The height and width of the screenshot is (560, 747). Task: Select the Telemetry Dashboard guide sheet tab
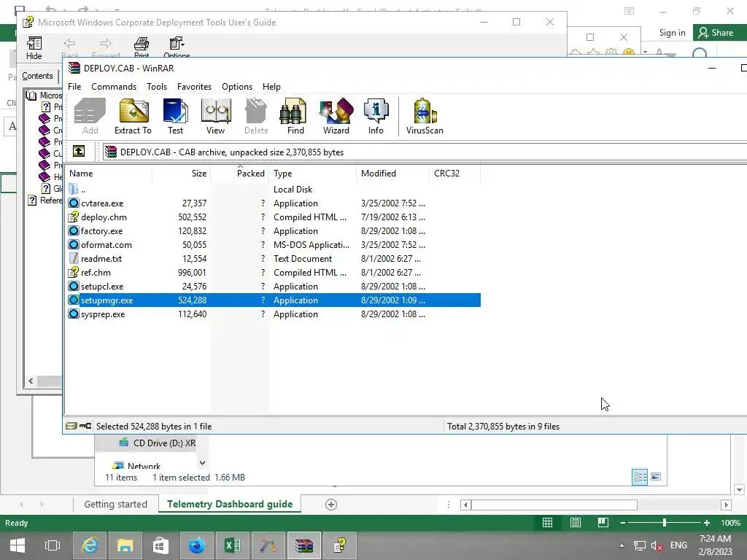[x=230, y=505]
